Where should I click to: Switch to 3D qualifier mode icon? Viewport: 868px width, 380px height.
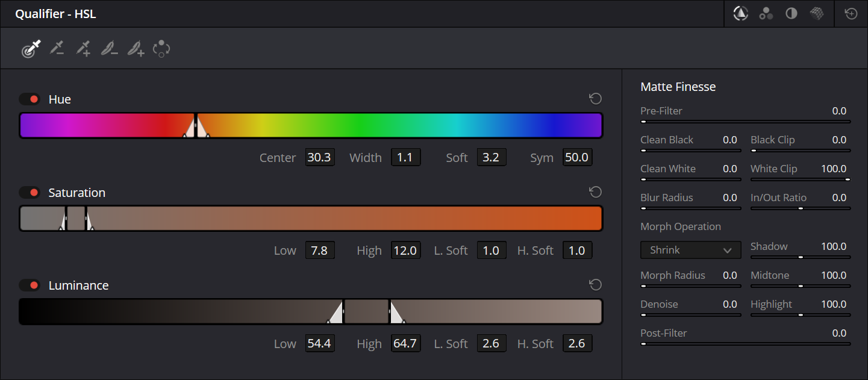817,14
